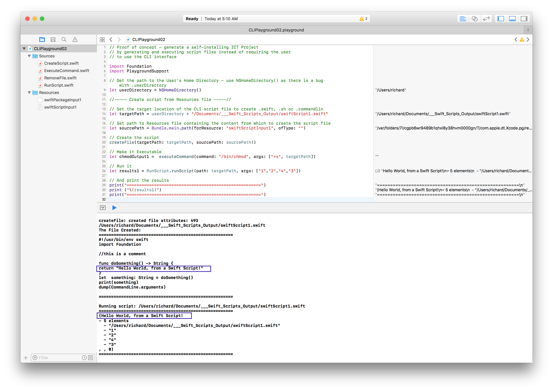Screen dimensions: 553x392
Task: Switch to the Version editor
Action: click(486, 19)
